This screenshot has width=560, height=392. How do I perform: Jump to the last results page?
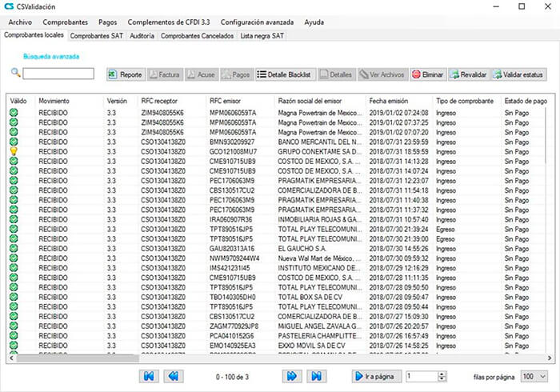click(x=316, y=376)
